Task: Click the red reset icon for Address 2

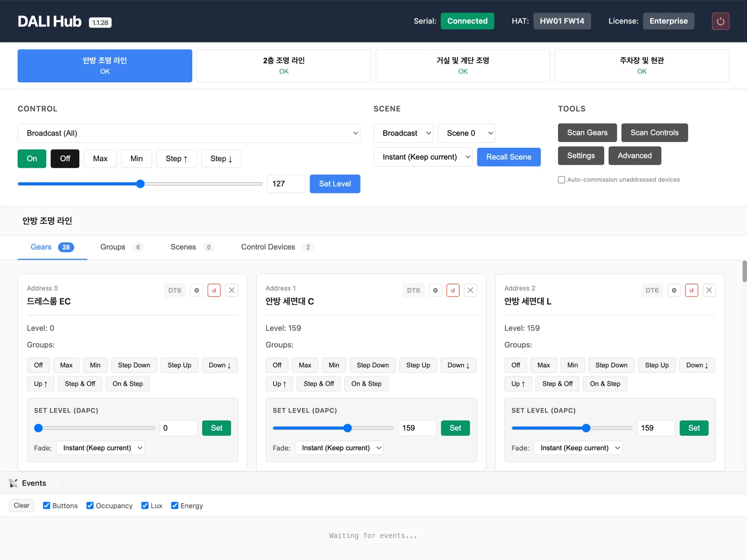Action: (x=691, y=290)
